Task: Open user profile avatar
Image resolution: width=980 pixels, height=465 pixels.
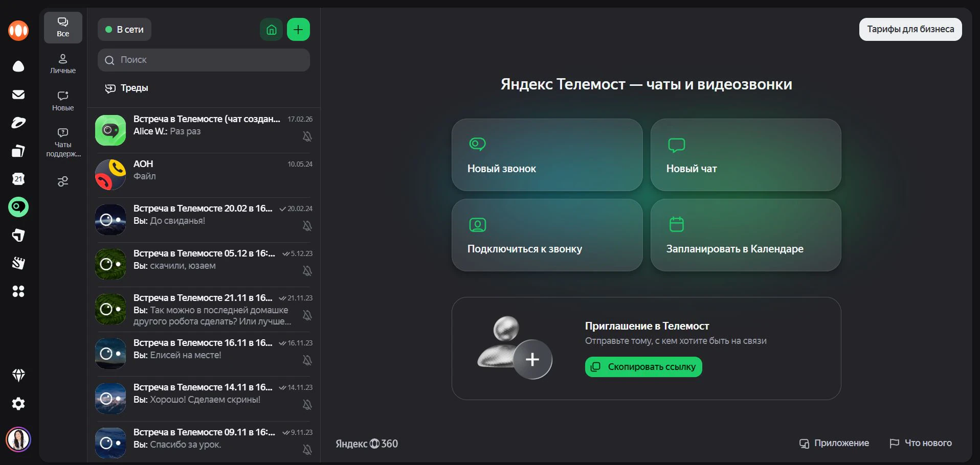Action: pos(18,439)
